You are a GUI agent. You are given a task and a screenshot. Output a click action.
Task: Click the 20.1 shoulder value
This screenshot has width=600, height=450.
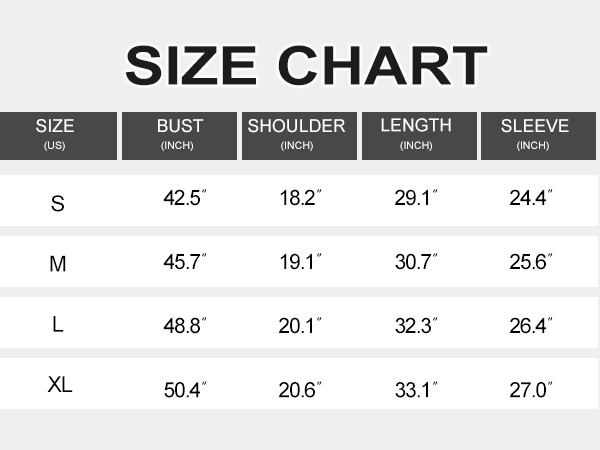pos(300,326)
